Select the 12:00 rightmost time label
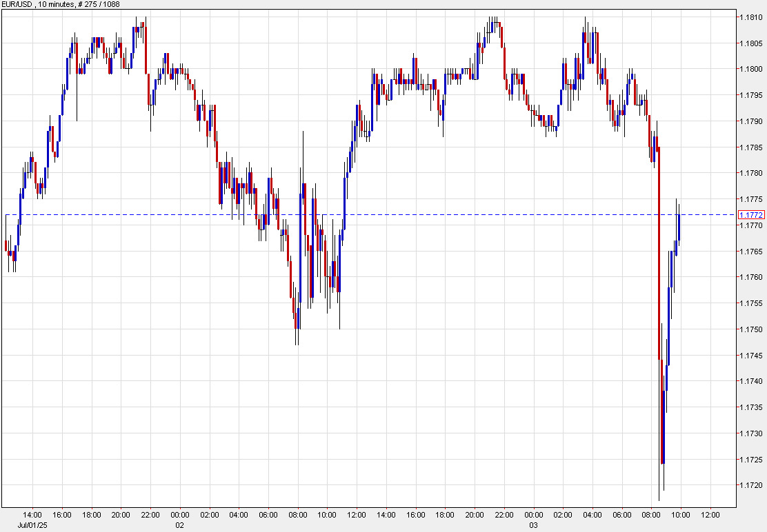The height and width of the screenshot is (532, 767). point(710,513)
